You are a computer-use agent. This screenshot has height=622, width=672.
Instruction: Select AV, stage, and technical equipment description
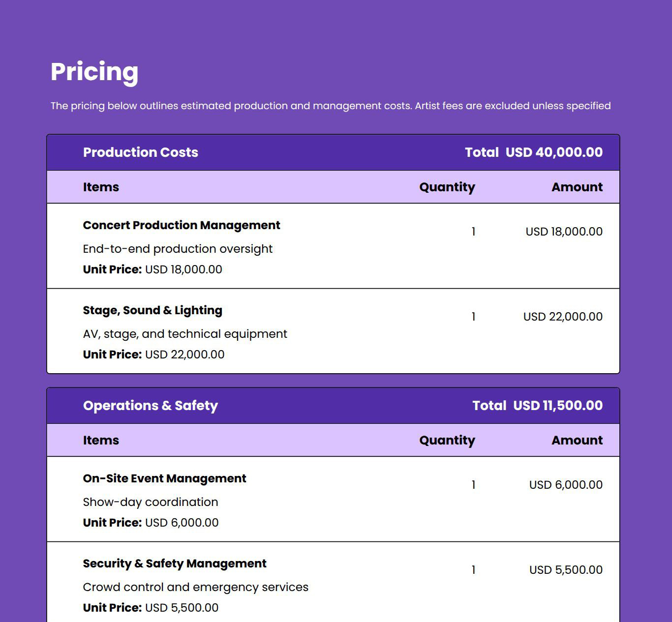185,334
